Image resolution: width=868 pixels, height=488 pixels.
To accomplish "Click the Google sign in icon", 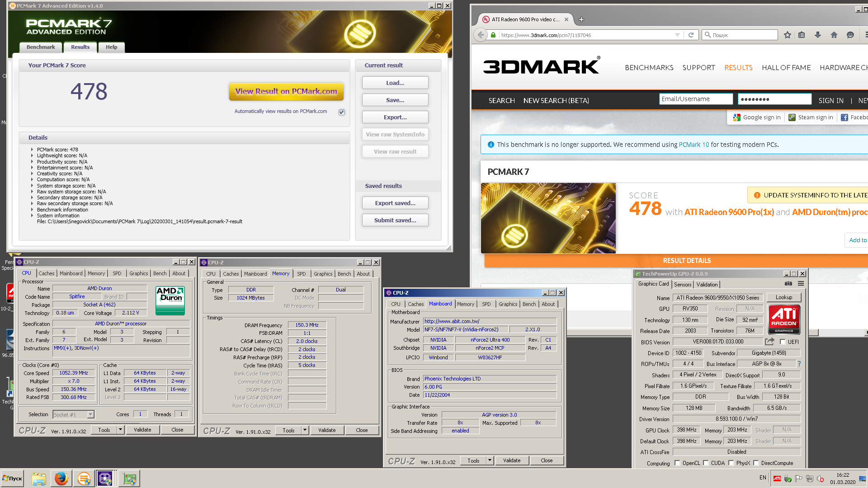I will coord(737,117).
